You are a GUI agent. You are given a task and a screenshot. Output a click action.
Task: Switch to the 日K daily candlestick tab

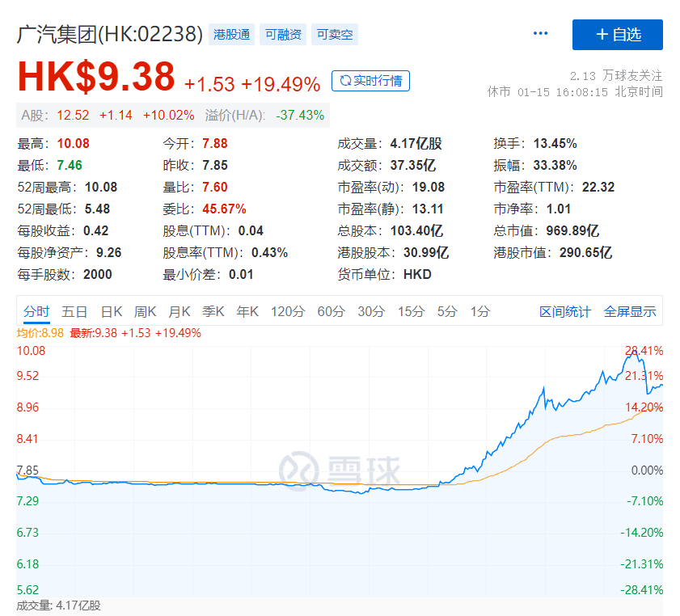click(x=109, y=310)
